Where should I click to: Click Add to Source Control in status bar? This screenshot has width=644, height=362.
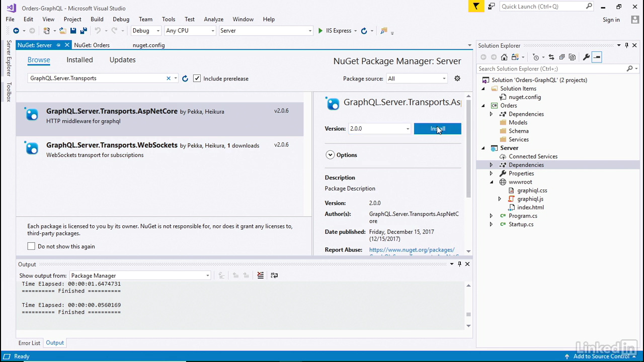pyautogui.click(x=601, y=356)
